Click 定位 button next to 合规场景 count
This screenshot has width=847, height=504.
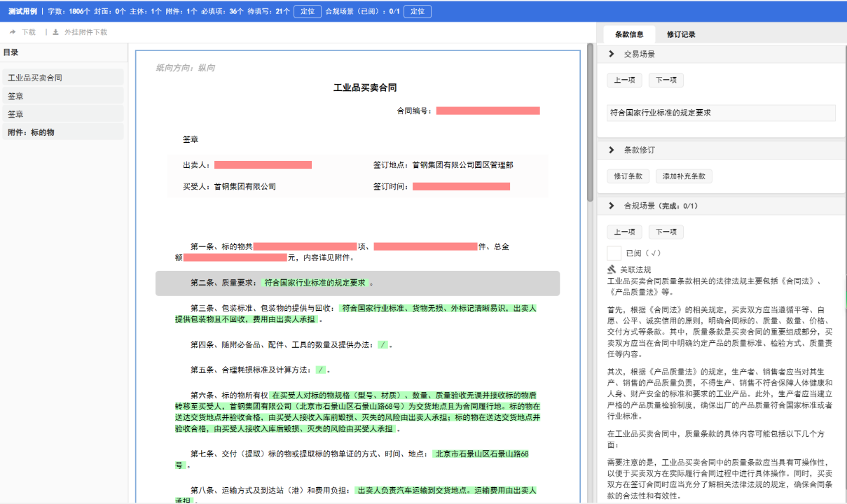point(417,11)
